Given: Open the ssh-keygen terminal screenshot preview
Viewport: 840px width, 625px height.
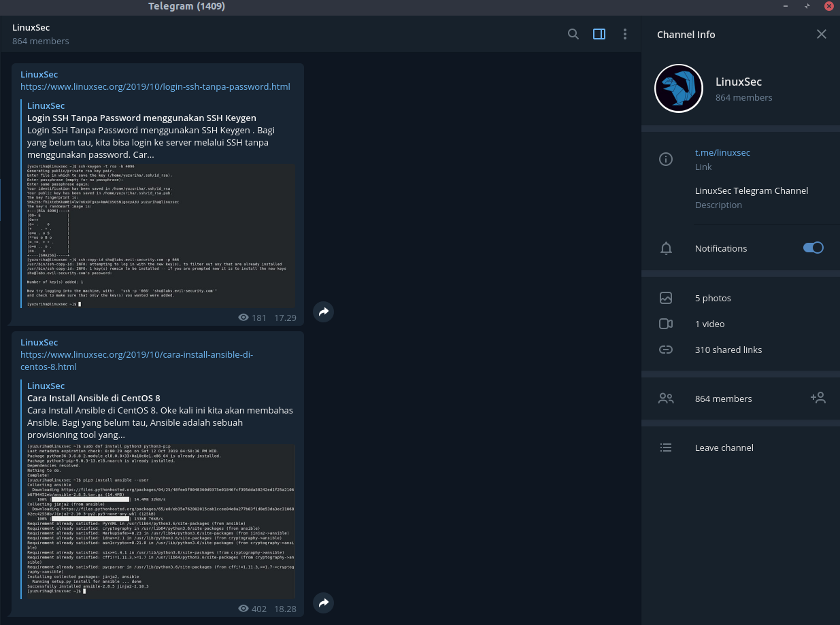Looking at the screenshot, I should pos(161,236).
